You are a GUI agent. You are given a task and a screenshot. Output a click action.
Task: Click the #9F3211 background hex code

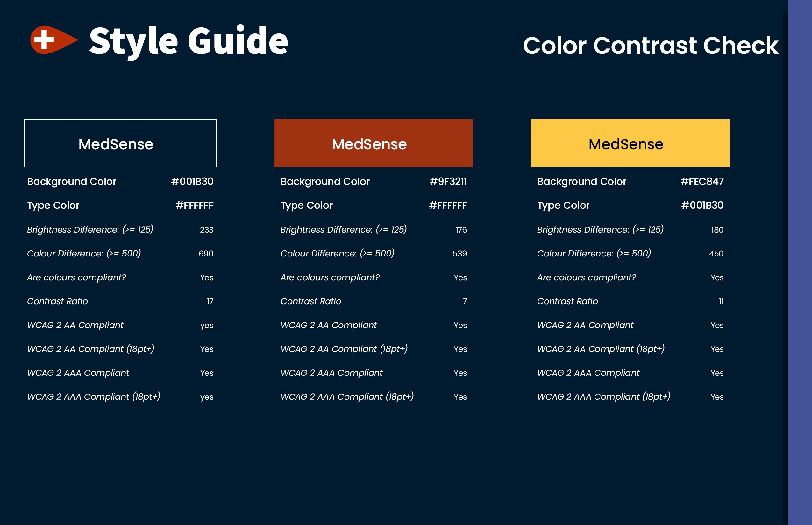point(448,181)
